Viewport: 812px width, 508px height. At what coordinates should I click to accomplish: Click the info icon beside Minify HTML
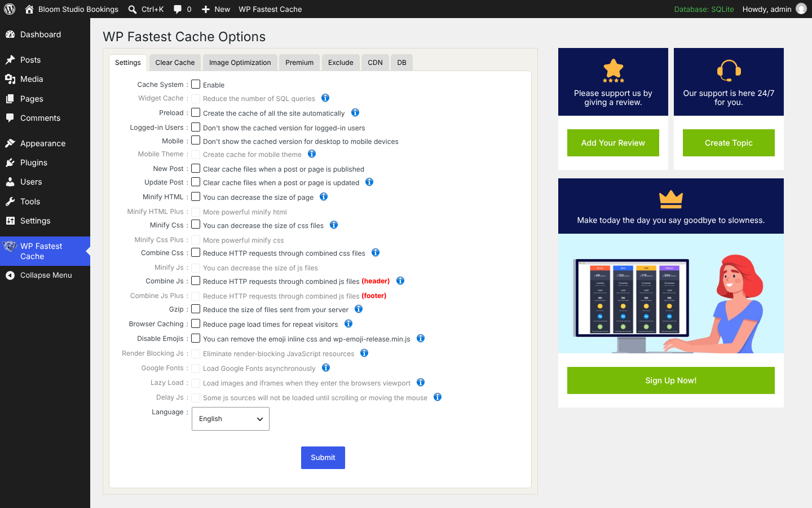coord(324,196)
